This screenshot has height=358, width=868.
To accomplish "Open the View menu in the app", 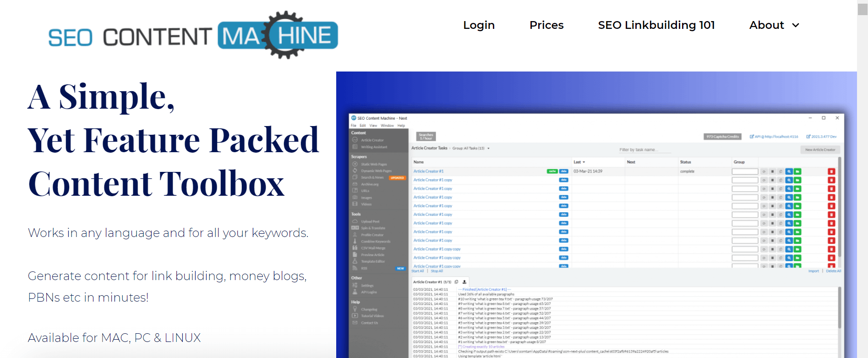I will [x=373, y=125].
